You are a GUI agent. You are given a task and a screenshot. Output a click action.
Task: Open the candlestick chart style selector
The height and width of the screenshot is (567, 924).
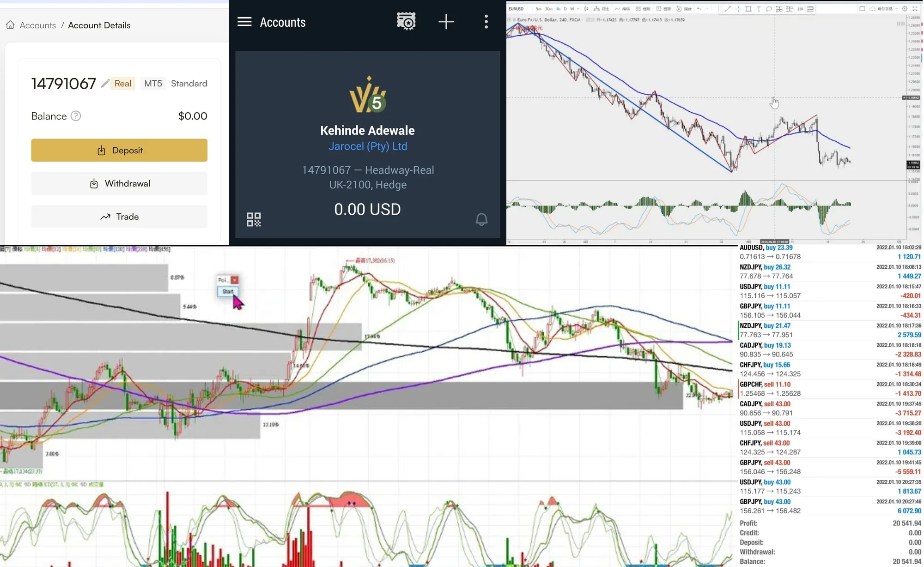586,9
